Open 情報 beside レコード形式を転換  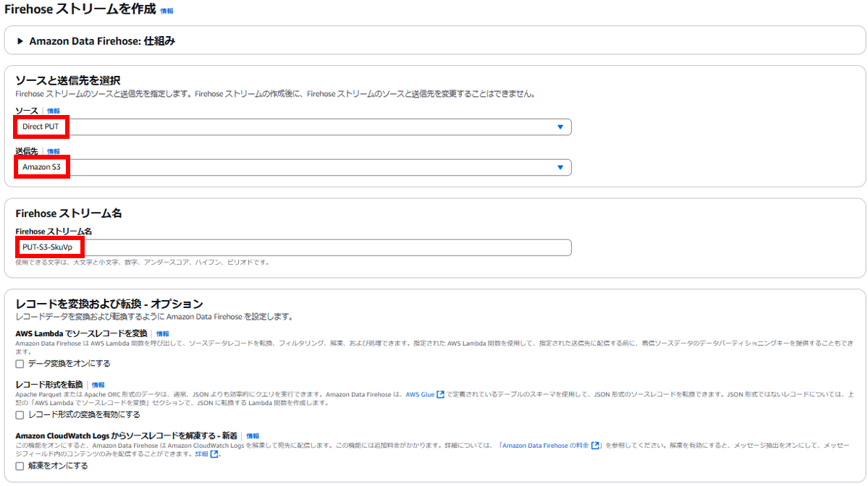tap(98, 385)
